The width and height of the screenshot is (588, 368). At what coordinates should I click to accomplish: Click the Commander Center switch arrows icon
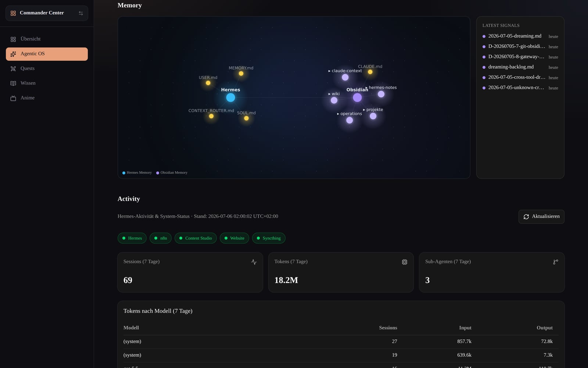tap(81, 13)
